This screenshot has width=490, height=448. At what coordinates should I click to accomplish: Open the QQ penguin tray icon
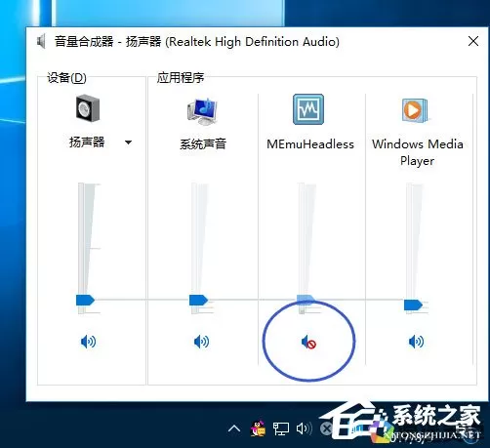[258, 428]
